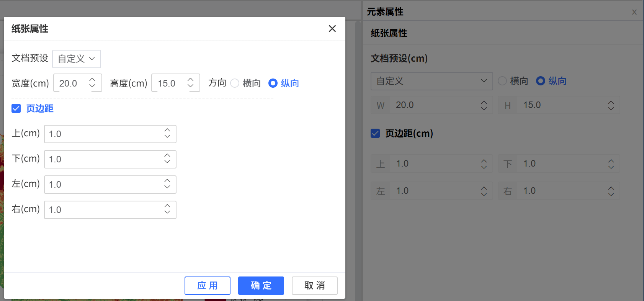Uncheck the 页边距 checkbox in dialog
Viewport: 644px width, 301px height.
(16, 108)
